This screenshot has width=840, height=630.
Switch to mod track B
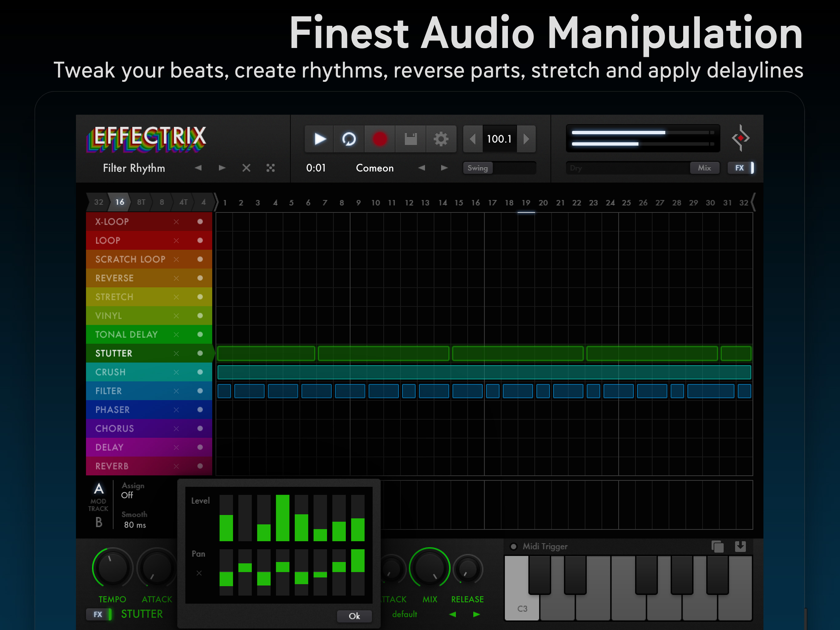click(x=99, y=522)
